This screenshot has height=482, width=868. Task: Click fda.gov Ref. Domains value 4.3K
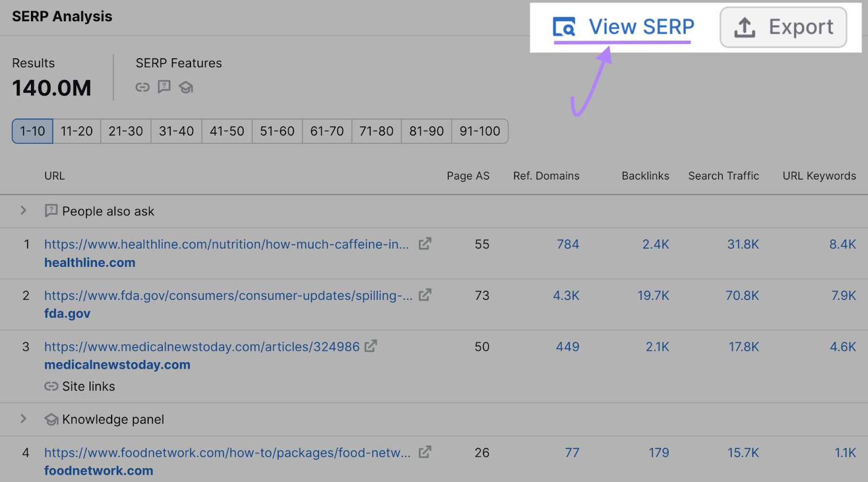[566, 296]
